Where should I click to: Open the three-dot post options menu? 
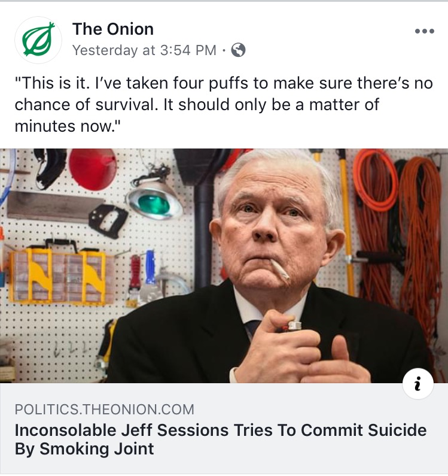pyautogui.click(x=425, y=31)
